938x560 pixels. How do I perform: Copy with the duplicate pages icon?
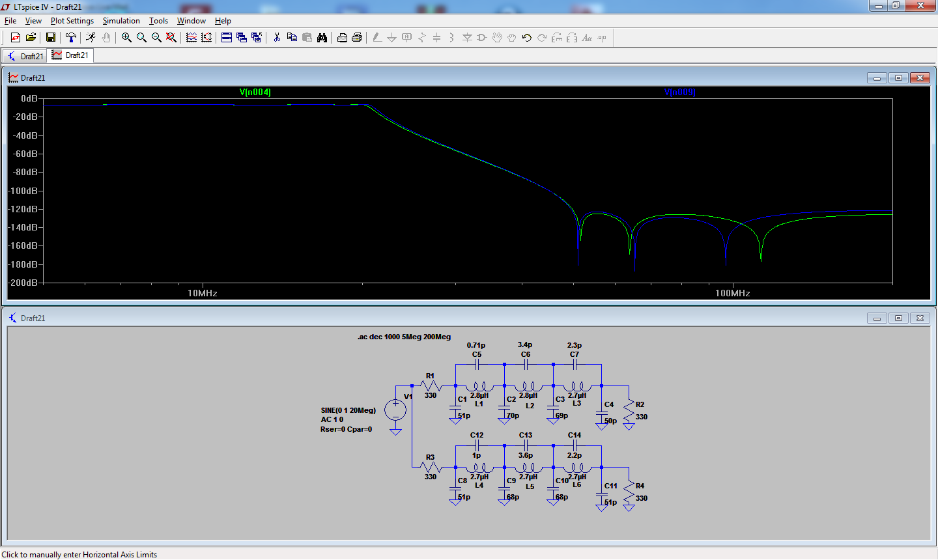292,38
